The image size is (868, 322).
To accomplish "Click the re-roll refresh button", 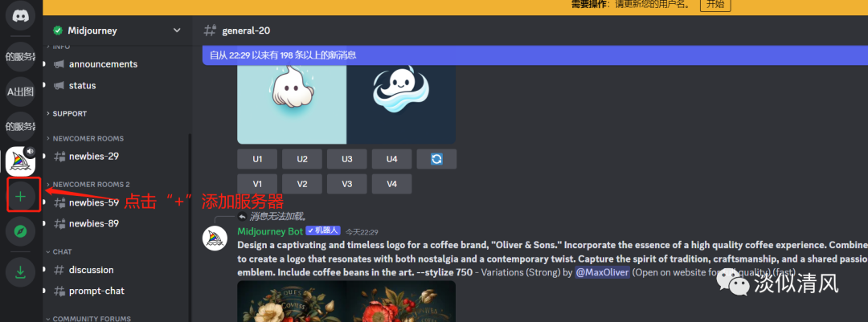I will (436, 159).
